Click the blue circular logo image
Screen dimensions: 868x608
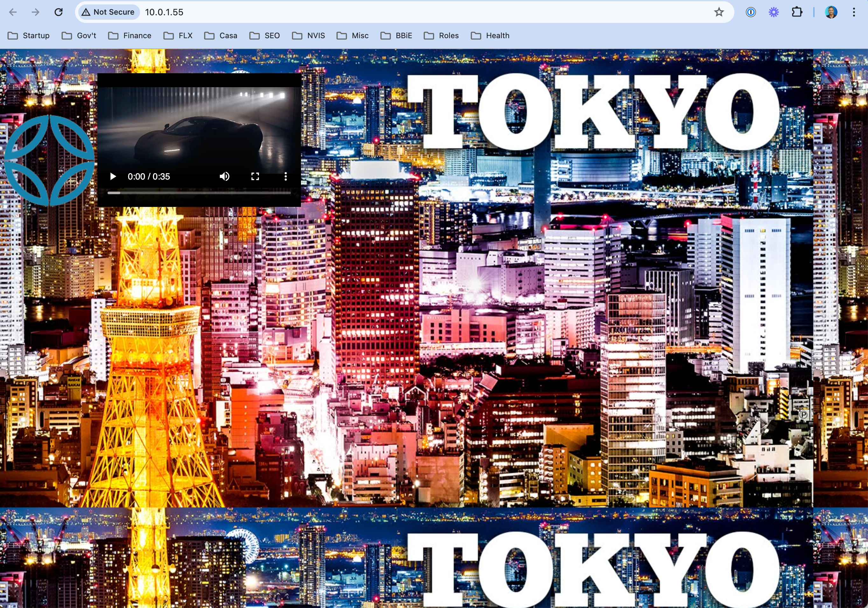pos(49,160)
